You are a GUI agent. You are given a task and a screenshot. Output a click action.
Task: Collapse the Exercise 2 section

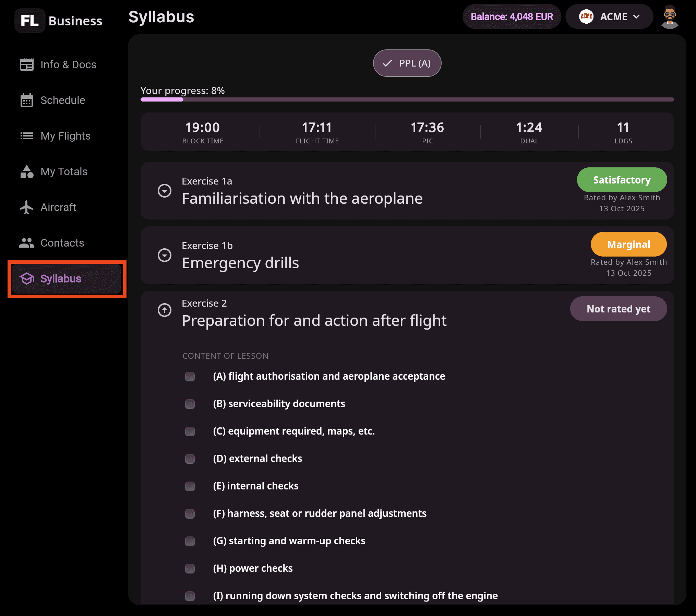click(165, 310)
